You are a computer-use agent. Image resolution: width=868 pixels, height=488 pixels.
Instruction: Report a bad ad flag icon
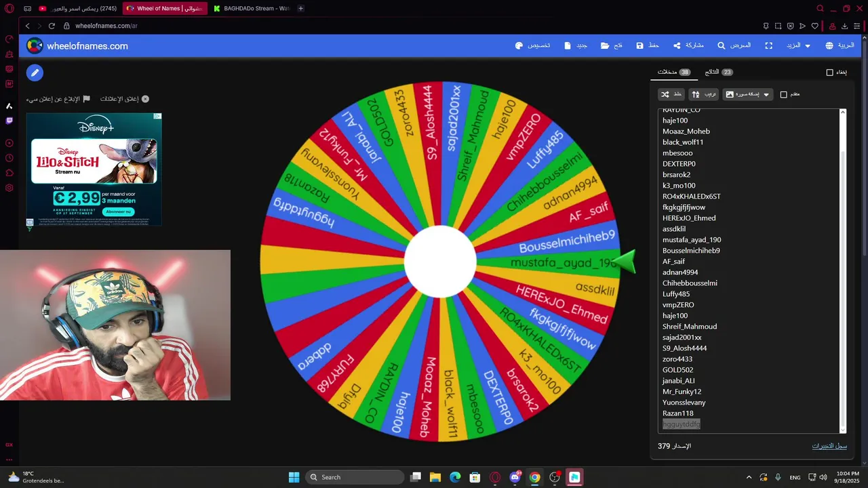[x=86, y=99]
